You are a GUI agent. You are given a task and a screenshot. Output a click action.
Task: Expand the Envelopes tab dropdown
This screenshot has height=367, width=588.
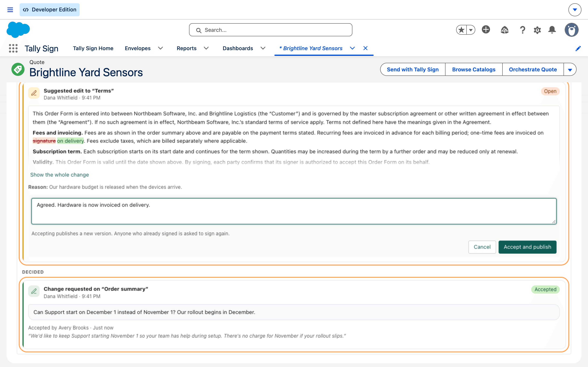pyautogui.click(x=160, y=48)
